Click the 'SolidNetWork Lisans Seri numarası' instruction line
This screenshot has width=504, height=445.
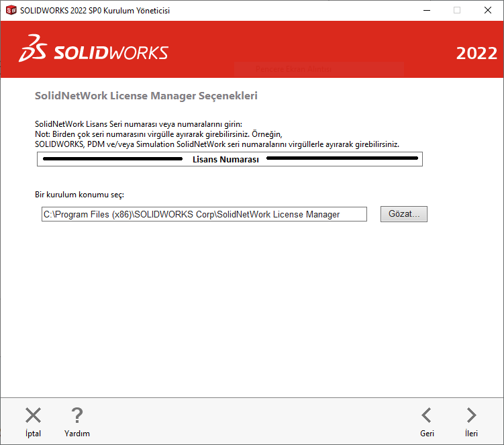pyautogui.click(x=138, y=124)
